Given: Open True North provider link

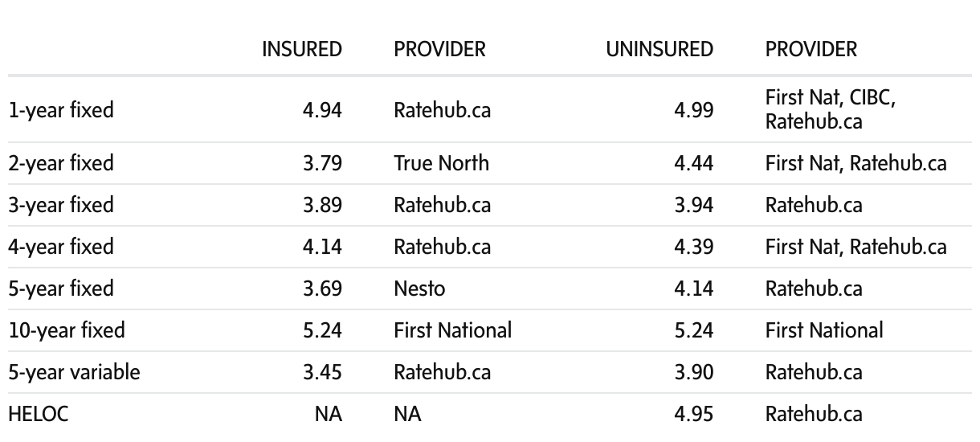Looking at the screenshot, I should coord(441,163).
